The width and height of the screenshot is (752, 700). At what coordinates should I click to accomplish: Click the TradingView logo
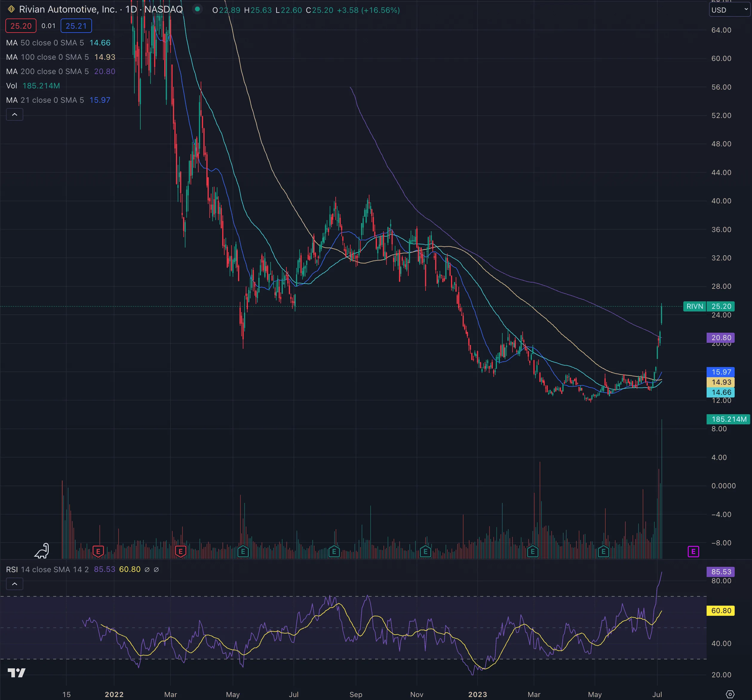(17, 673)
